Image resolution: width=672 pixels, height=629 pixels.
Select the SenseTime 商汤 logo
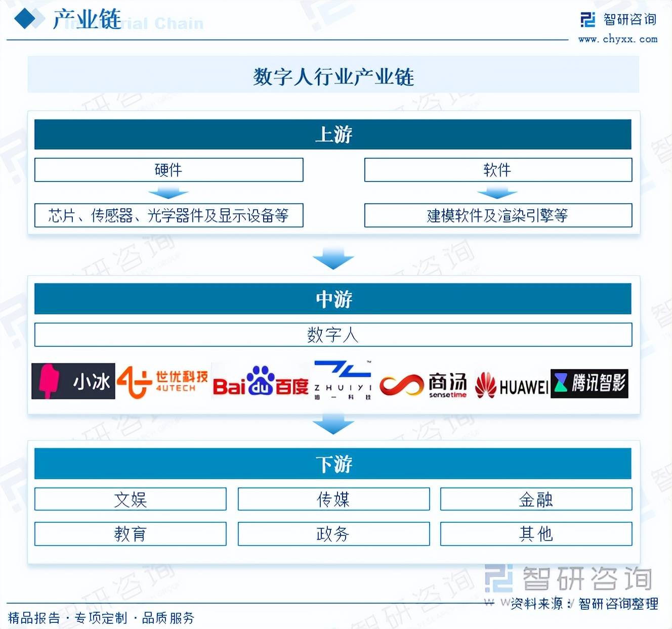[423, 385]
